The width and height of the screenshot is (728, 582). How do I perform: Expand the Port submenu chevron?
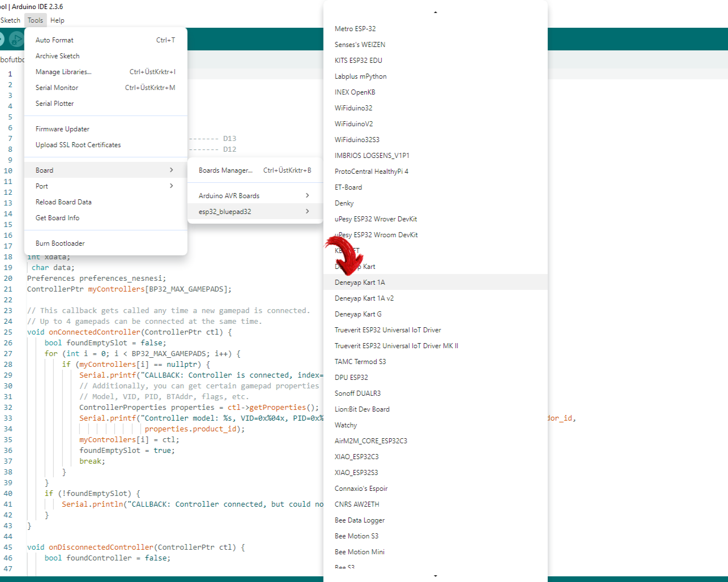coord(171,186)
